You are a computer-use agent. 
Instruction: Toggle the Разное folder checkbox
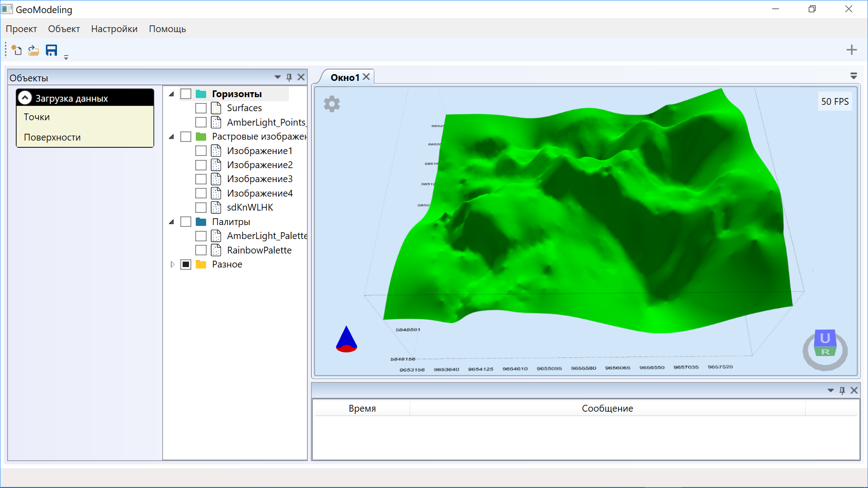pos(186,264)
